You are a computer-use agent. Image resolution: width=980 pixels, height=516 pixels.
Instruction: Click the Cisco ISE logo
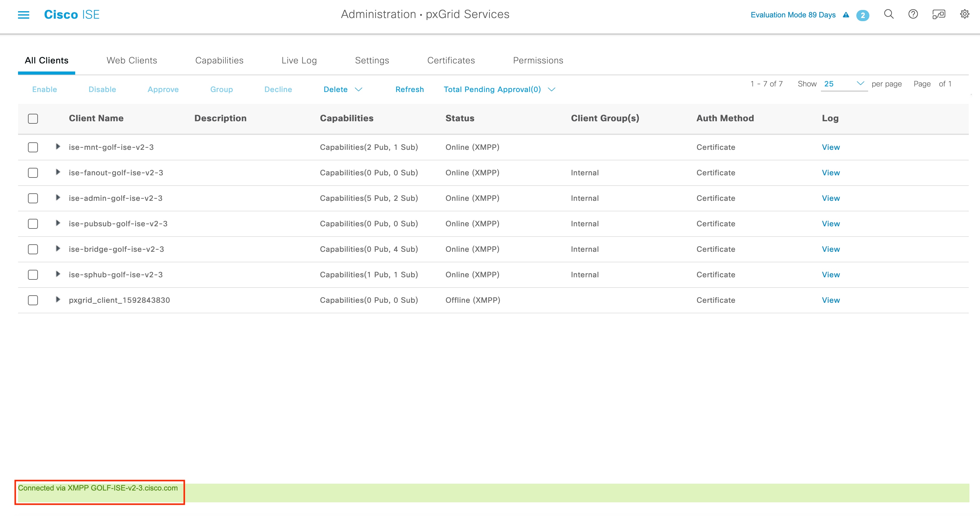(71, 15)
